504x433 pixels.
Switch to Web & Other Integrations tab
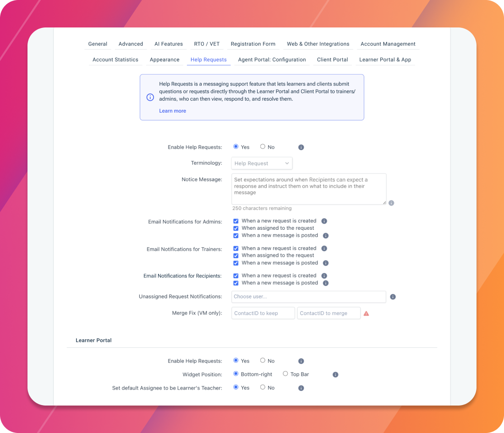click(x=318, y=44)
